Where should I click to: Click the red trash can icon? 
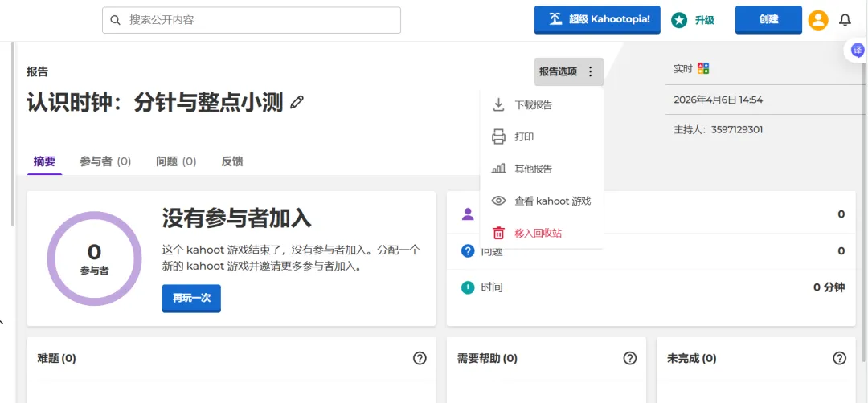tap(499, 233)
